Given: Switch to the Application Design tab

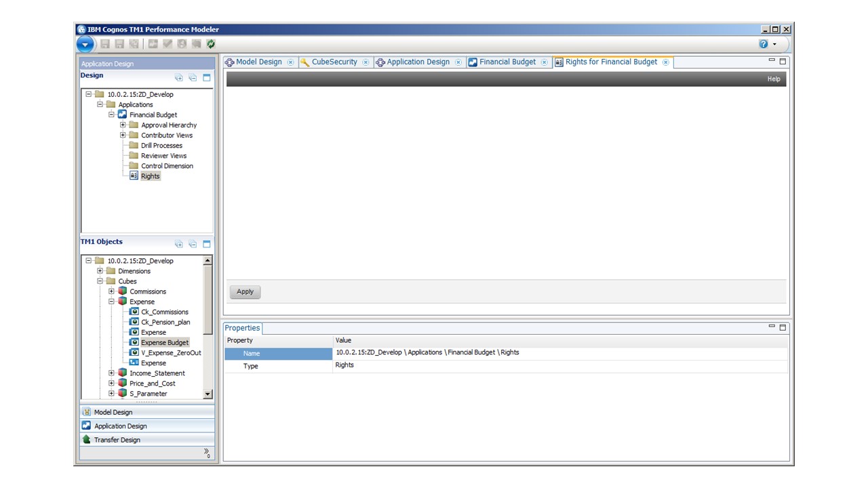Looking at the screenshot, I should 418,62.
